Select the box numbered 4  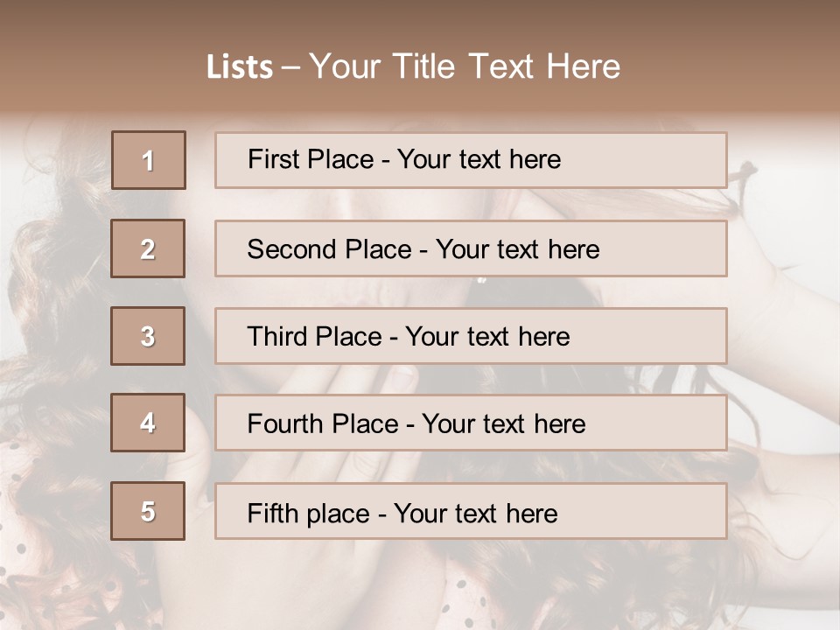(148, 423)
